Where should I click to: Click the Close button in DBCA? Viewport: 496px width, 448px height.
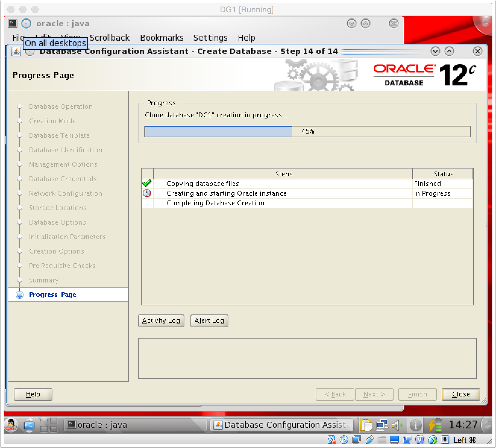pos(461,394)
